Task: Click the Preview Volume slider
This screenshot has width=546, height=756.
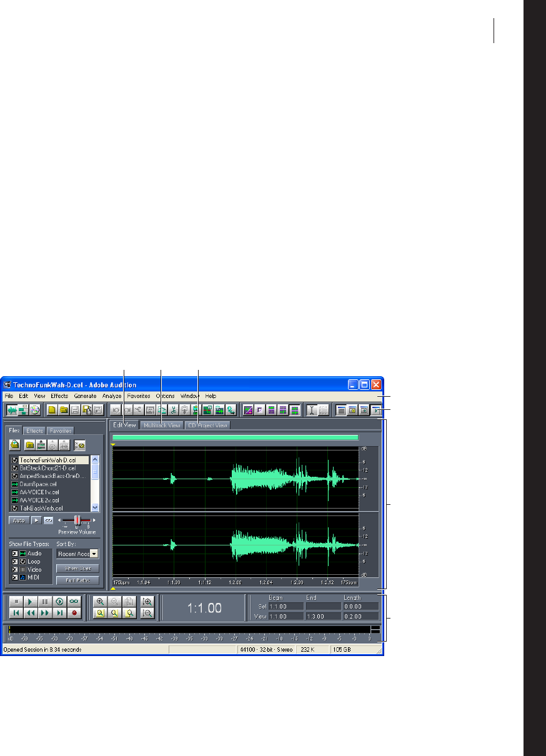Action: [x=77, y=520]
